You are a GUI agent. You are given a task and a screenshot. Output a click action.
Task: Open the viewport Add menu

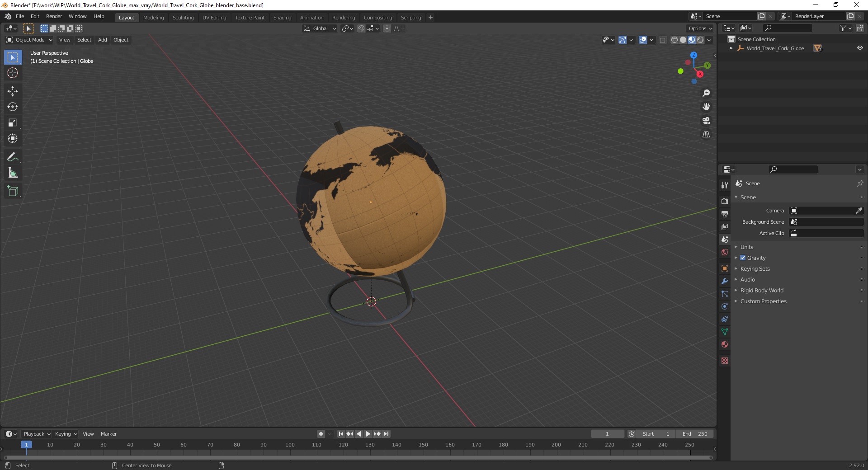coord(103,40)
